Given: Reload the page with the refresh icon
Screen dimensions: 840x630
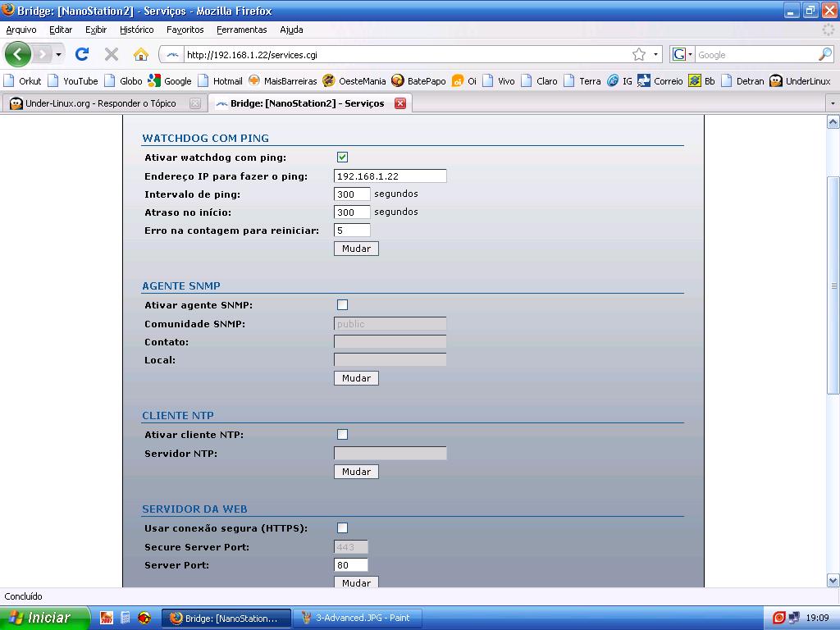Looking at the screenshot, I should 82,54.
